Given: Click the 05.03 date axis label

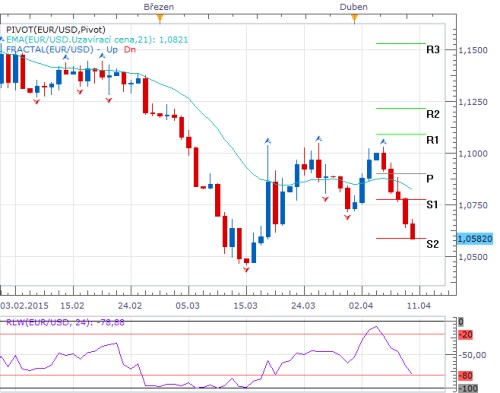Looking at the screenshot, I should click(x=188, y=306).
